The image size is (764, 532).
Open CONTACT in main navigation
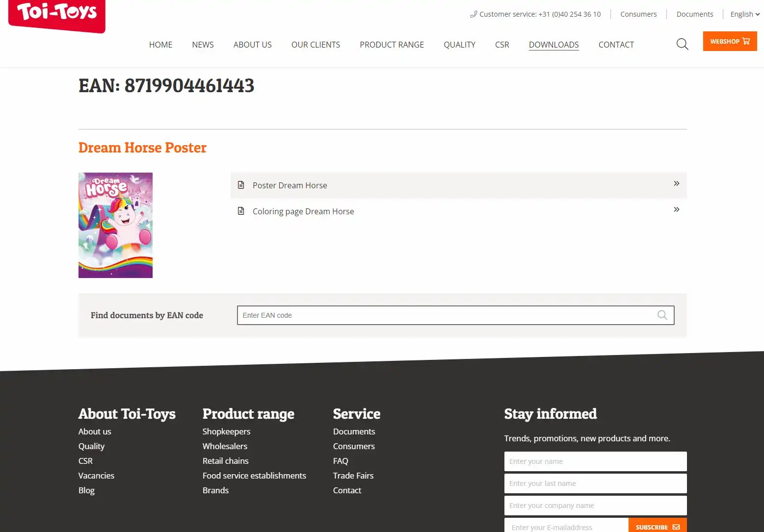(x=616, y=45)
